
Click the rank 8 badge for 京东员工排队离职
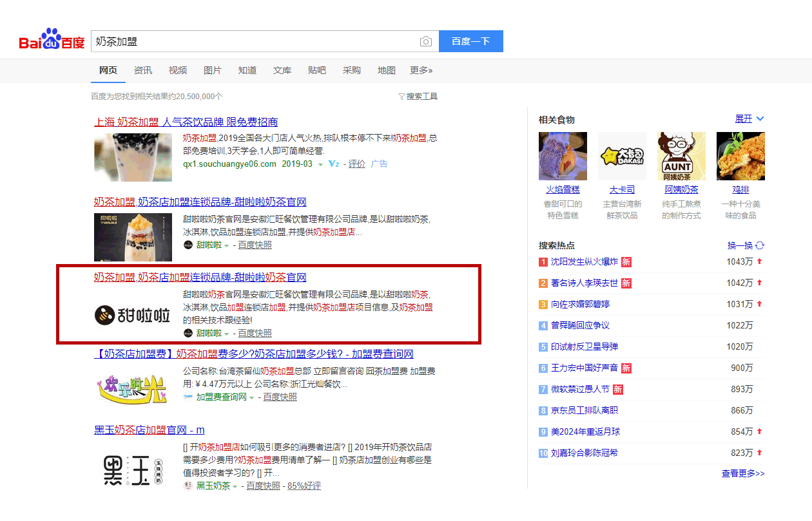[x=543, y=411]
